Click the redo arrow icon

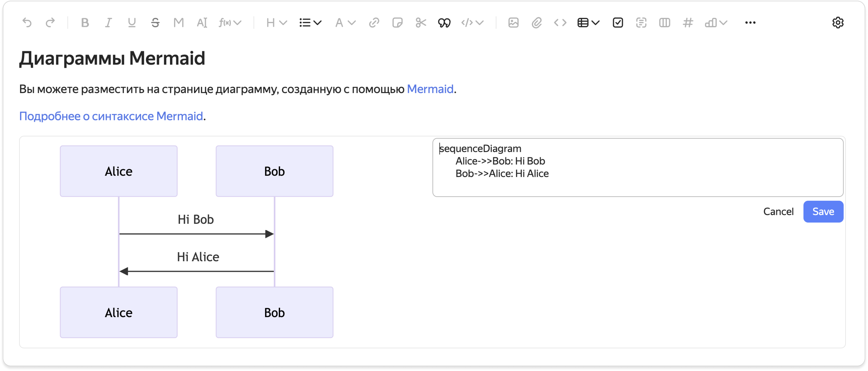pyautogui.click(x=50, y=23)
